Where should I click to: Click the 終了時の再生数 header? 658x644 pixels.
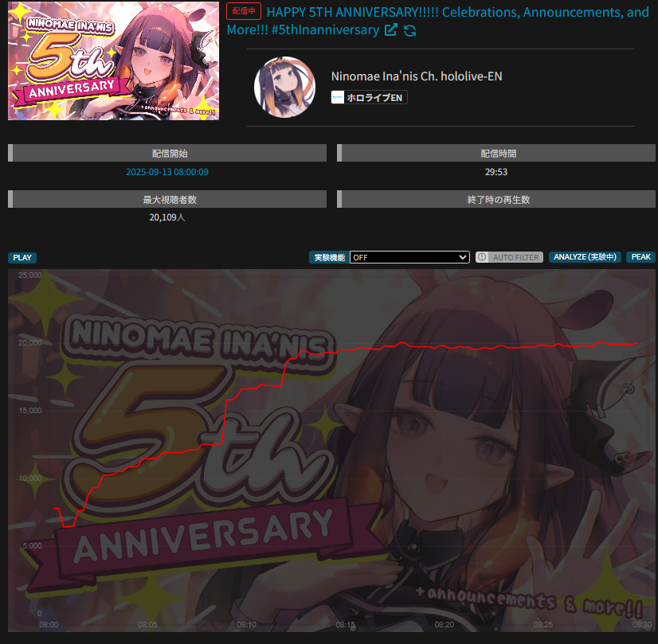pos(496,199)
